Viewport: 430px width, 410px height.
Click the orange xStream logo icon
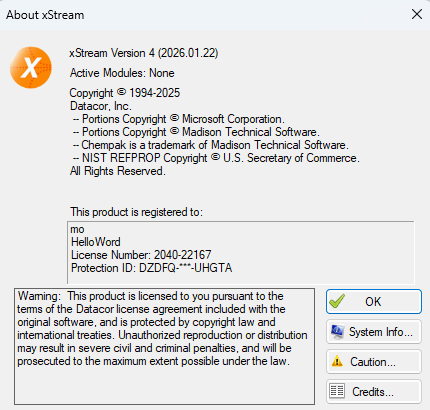click(x=31, y=67)
